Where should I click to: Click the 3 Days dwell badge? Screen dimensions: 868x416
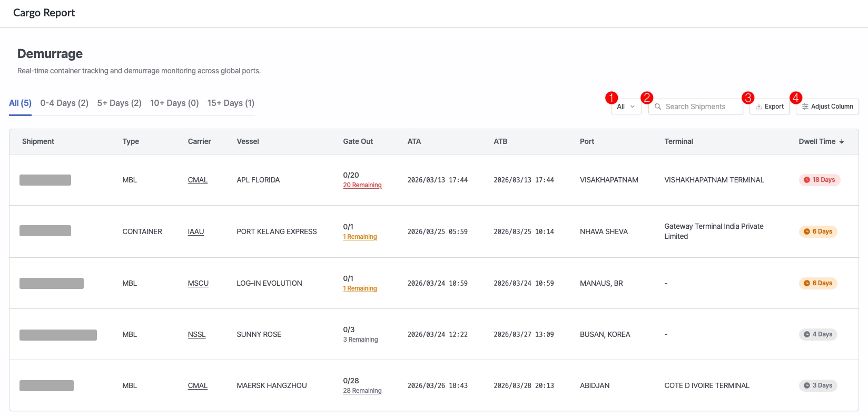818,385
